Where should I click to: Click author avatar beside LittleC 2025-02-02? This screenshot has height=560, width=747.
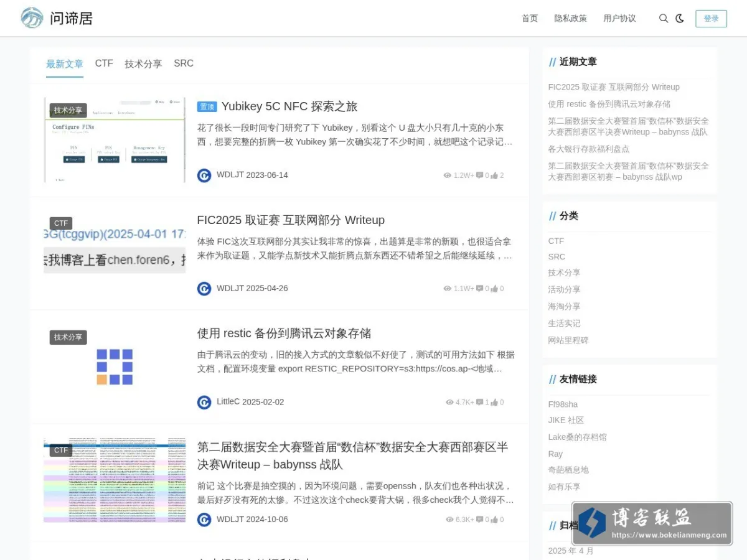pyautogui.click(x=204, y=403)
